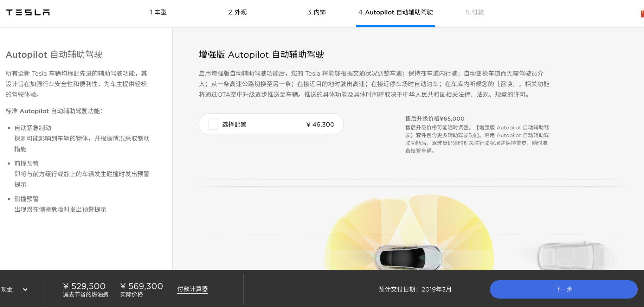
Task: Click the 预计交付日期: 2019年3月 text
Action: (x=415, y=289)
